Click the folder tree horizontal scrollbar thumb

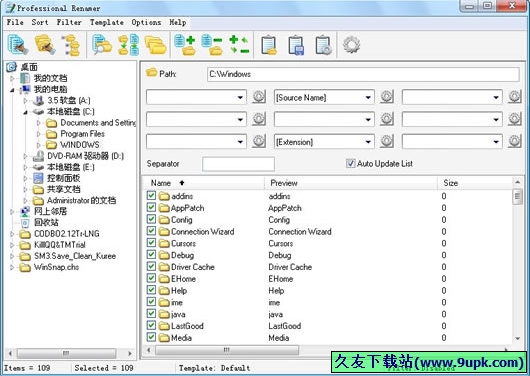(x=67, y=354)
